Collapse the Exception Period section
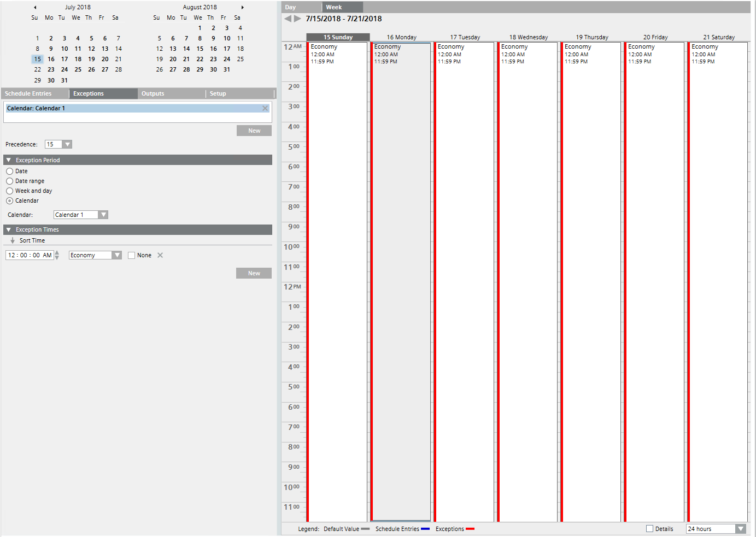This screenshot has height=537, width=756. pyautogui.click(x=8, y=160)
